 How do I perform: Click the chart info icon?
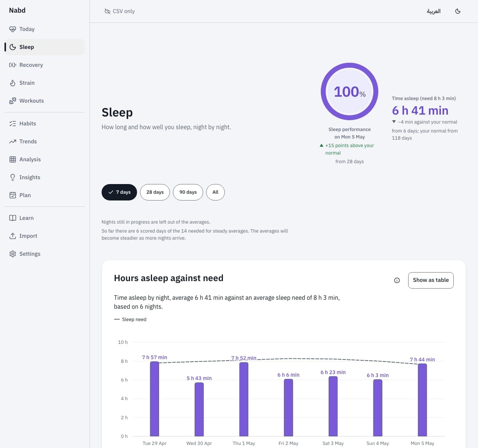coord(397,280)
